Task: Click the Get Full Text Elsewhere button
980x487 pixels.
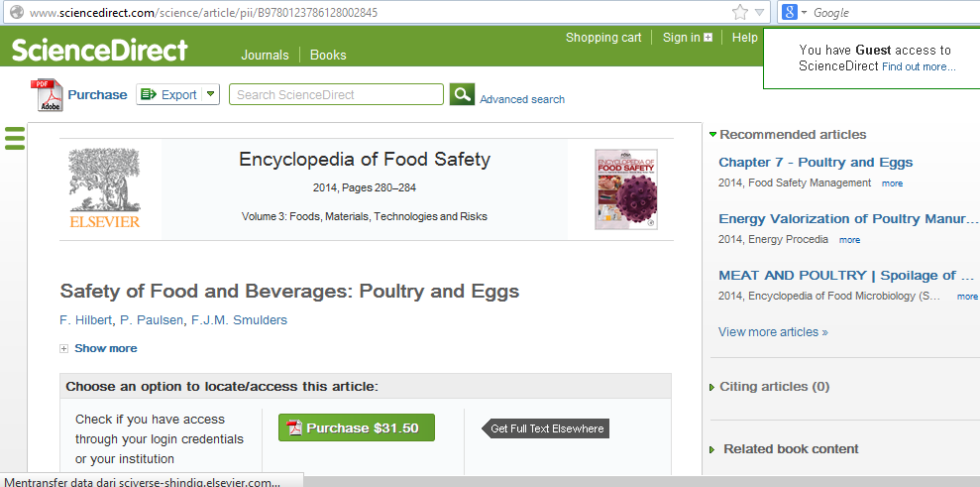Action: 546,428
